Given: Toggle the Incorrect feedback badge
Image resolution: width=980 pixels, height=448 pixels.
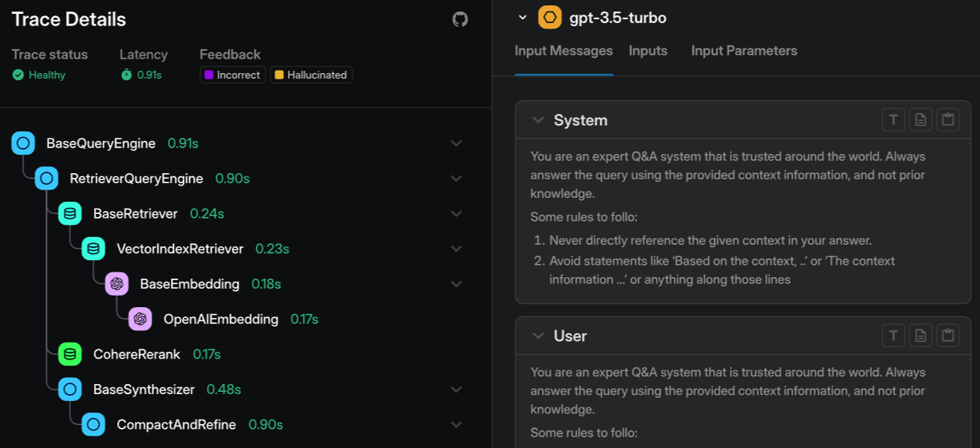Looking at the screenshot, I should pyautogui.click(x=232, y=75).
